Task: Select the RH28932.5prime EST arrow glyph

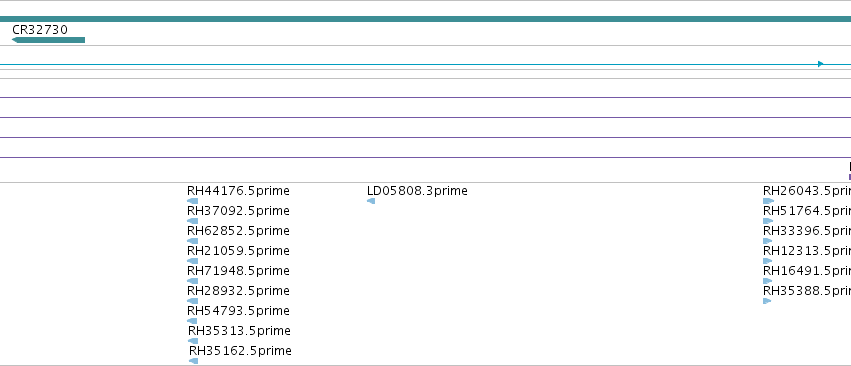Action: (x=193, y=301)
